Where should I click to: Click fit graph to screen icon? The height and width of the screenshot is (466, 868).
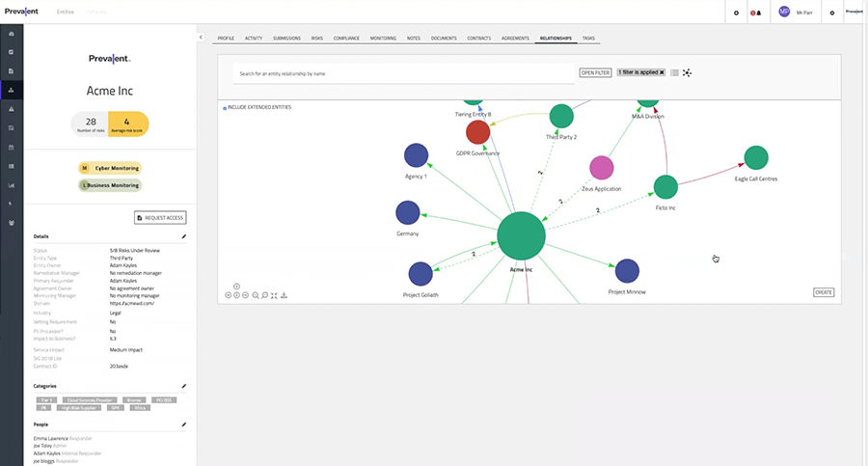coord(274,295)
